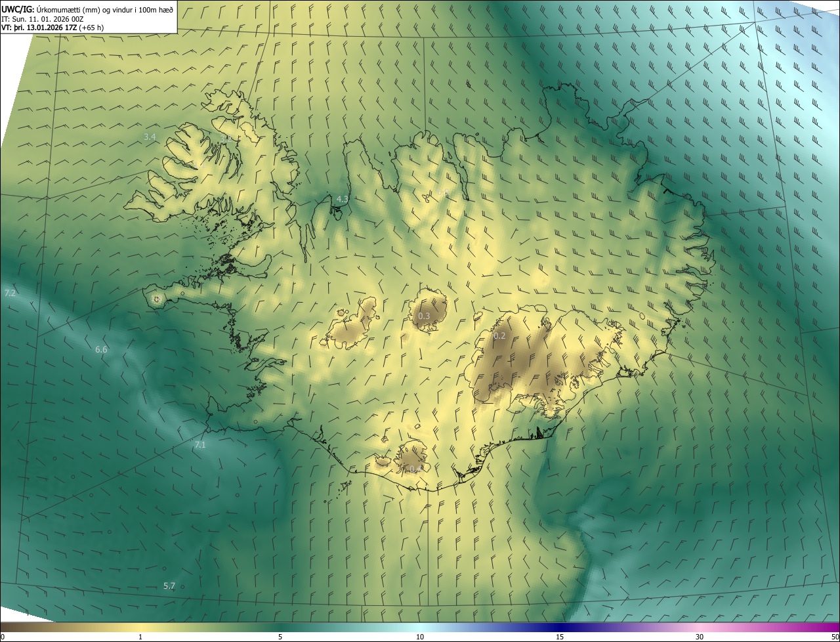Click the '50' tick on the colour scale
Image resolution: width=840 pixels, height=642 pixels.
(835, 637)
